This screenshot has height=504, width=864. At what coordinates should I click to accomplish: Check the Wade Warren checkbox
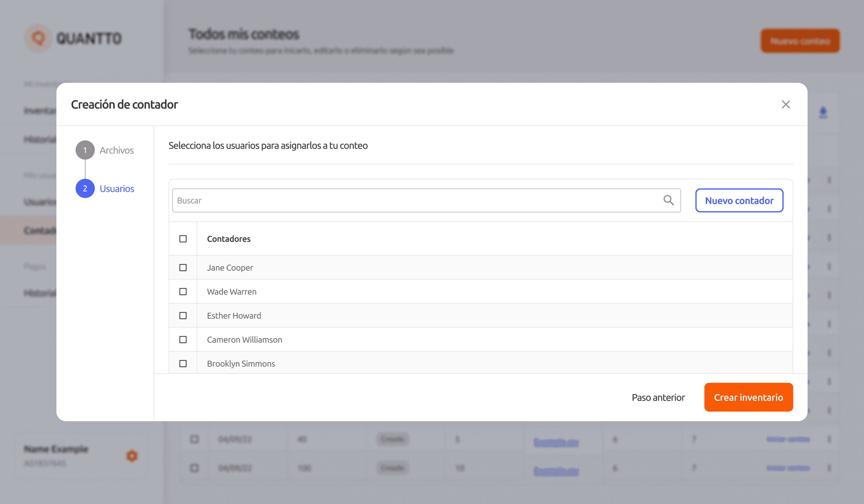183,292
